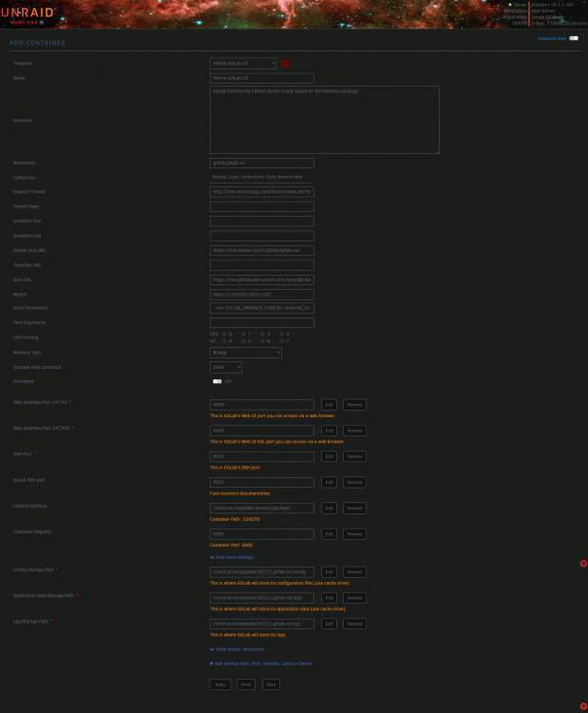Screen dimensions: 588x713
Task: Click the Apply button
Action: point(220,684)
